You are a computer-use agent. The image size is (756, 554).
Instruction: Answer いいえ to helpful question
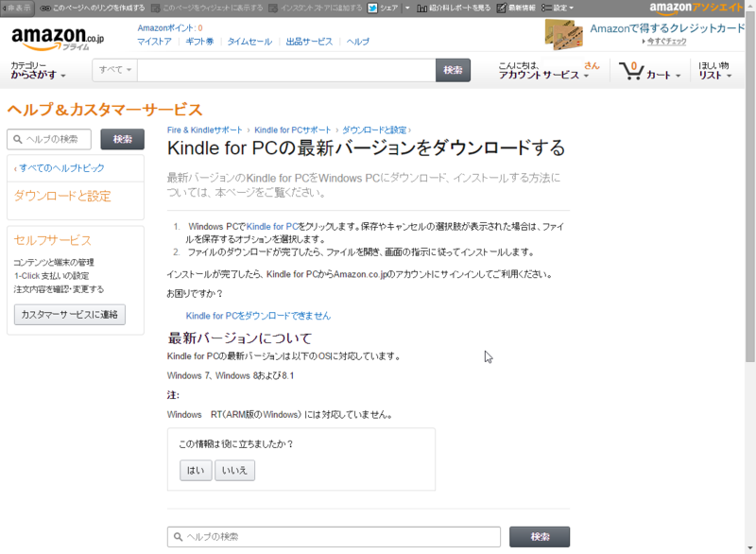click(234, 471)
